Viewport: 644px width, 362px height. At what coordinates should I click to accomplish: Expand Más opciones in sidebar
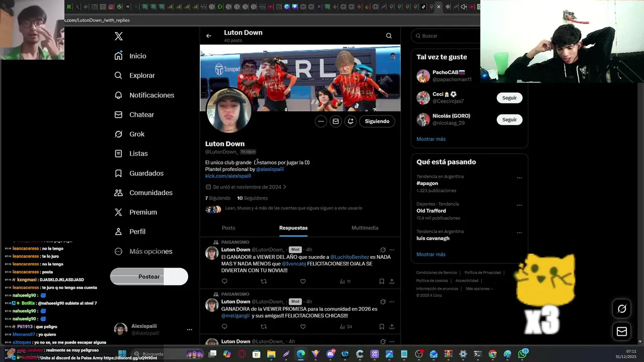143,251
